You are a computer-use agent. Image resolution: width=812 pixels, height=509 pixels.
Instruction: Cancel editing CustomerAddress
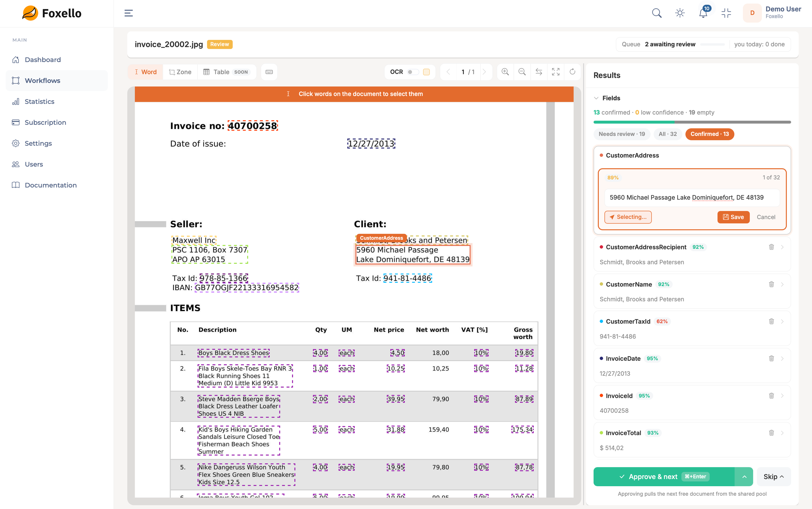pos(766,217)
